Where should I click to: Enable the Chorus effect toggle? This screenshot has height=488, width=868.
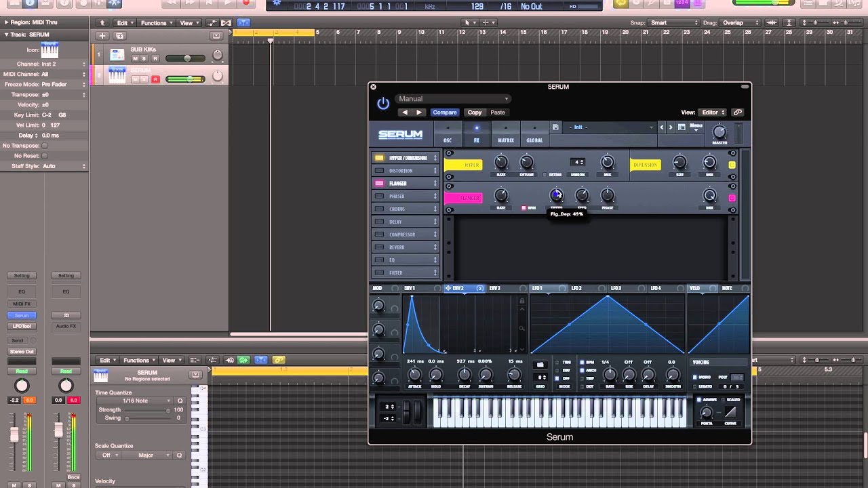tap(379, 209)
